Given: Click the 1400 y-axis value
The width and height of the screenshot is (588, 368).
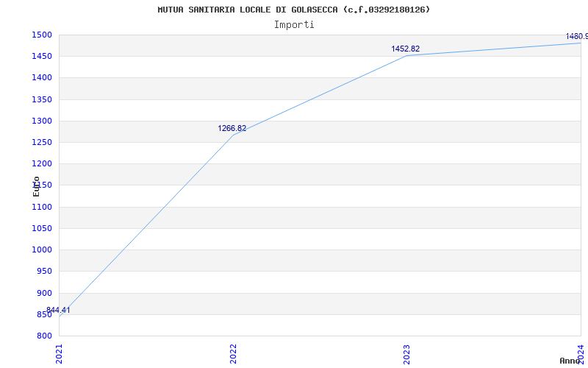Looking at the screenshot, I should tap(42, 78).
